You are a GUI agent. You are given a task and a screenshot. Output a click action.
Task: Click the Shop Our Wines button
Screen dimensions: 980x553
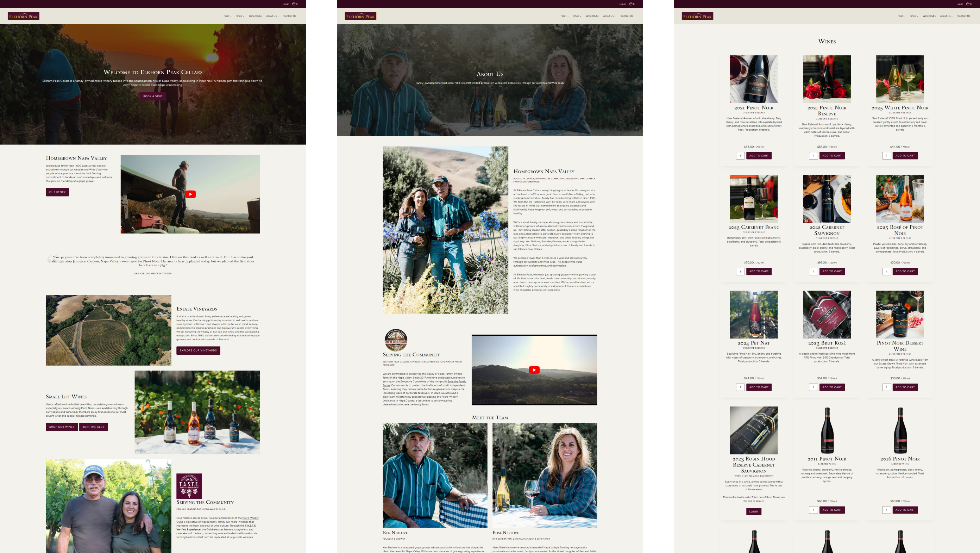coord(62,427)
